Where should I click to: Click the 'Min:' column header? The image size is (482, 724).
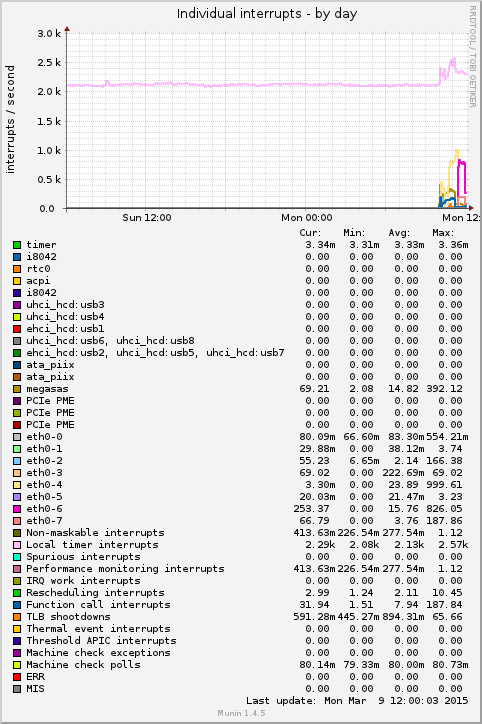point(354,233)
